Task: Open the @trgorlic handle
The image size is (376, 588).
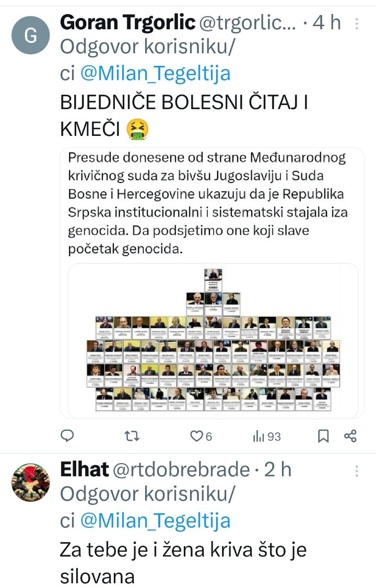Action: tap(248, 22)
